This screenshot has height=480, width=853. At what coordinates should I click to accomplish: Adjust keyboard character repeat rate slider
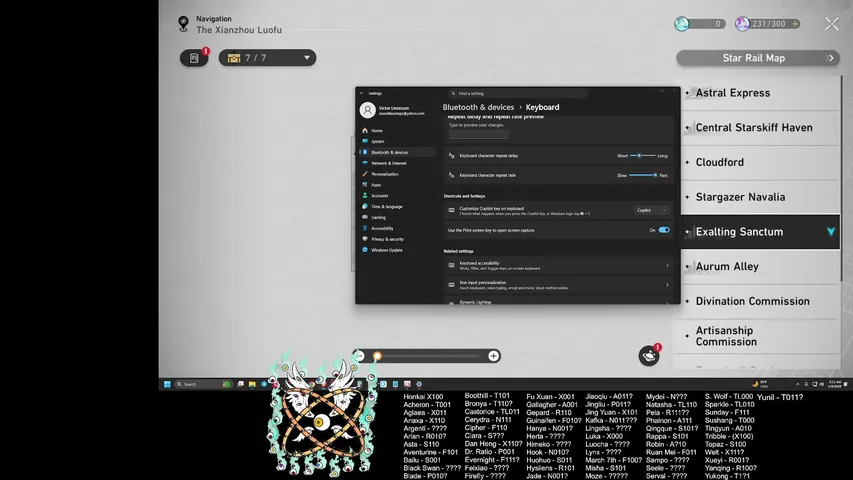[642, 175]
